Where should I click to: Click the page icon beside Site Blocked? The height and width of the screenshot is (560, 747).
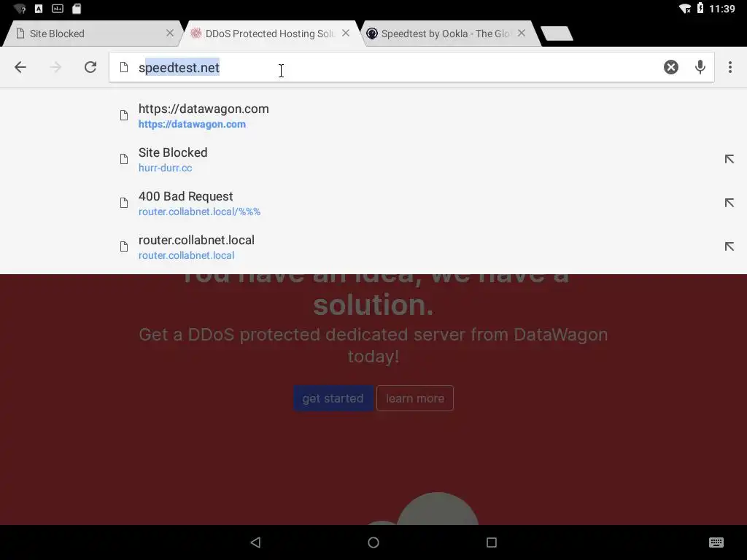(x=124, y=159)
